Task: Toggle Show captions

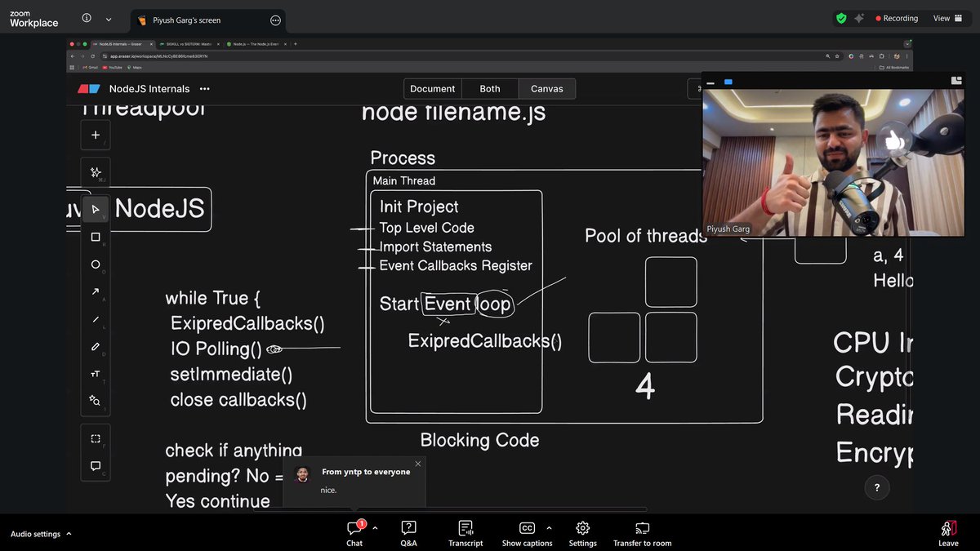Action: 527,533
